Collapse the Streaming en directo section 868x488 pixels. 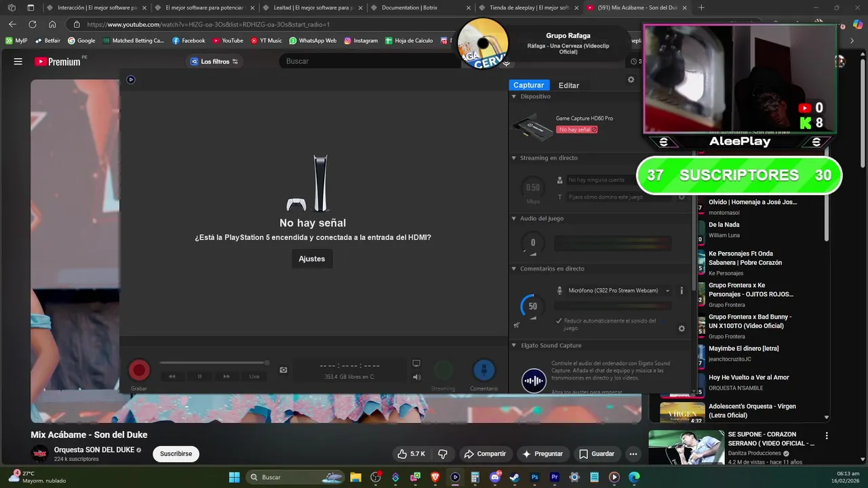[x=513, y=158]
